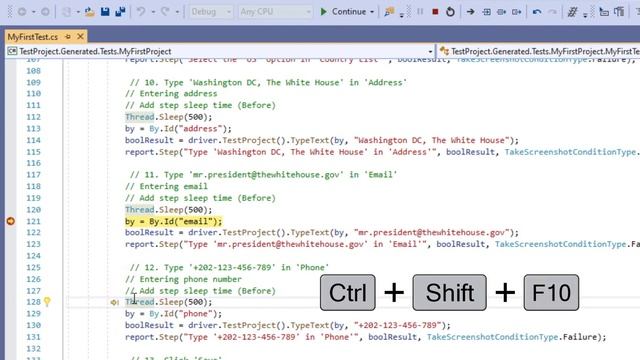Click the highlighted line by = By.Id("email");

[173, 221]
